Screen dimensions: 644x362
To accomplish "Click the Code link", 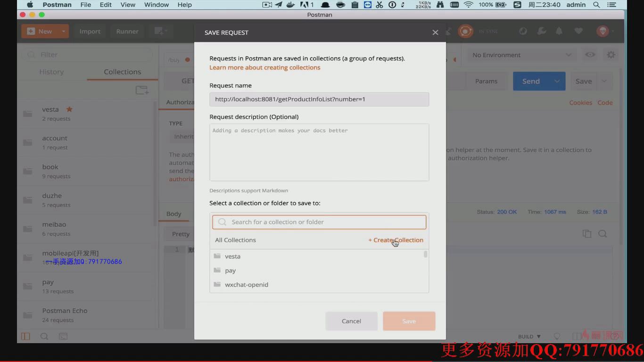I will click(x=605, y=102).
